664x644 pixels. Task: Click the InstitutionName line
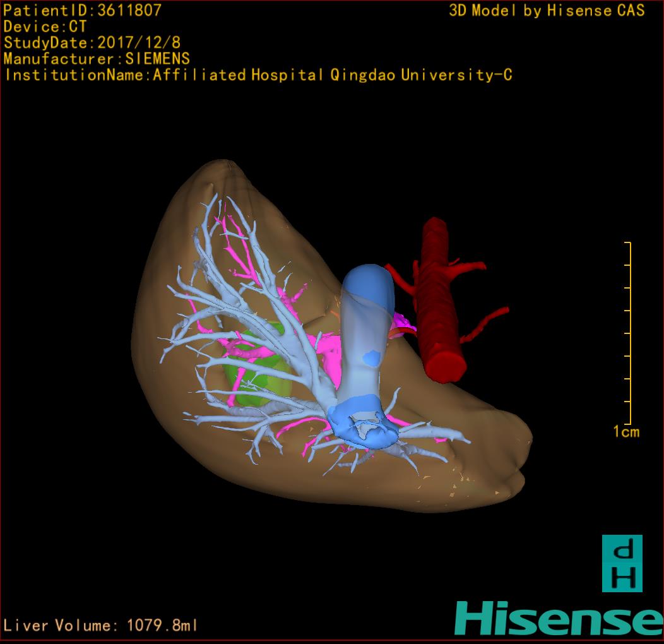258,75
